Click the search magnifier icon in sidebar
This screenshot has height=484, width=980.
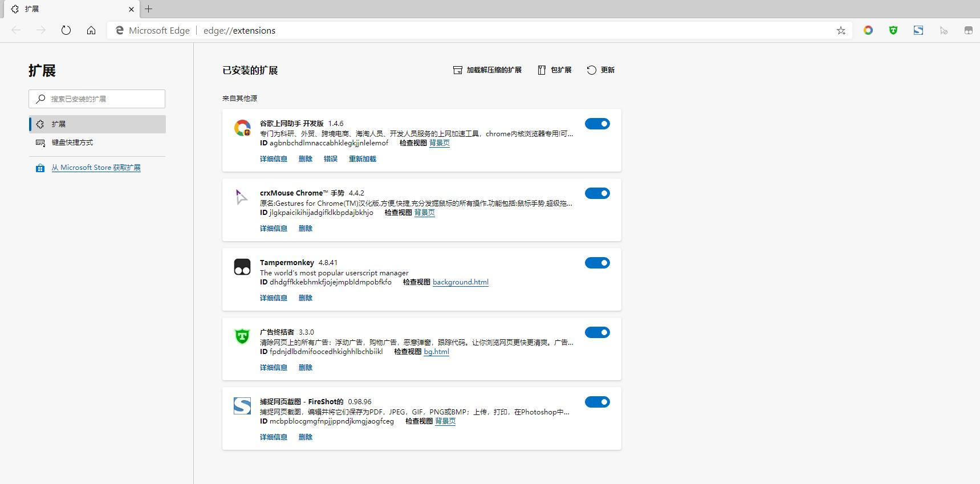40,99
